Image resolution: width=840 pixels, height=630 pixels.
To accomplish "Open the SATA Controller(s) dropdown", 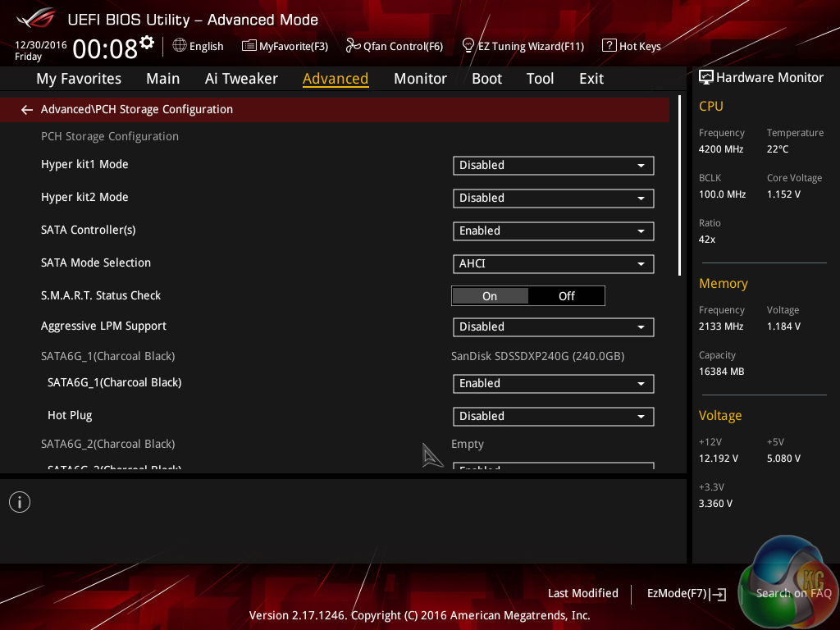I will point(553,231).
